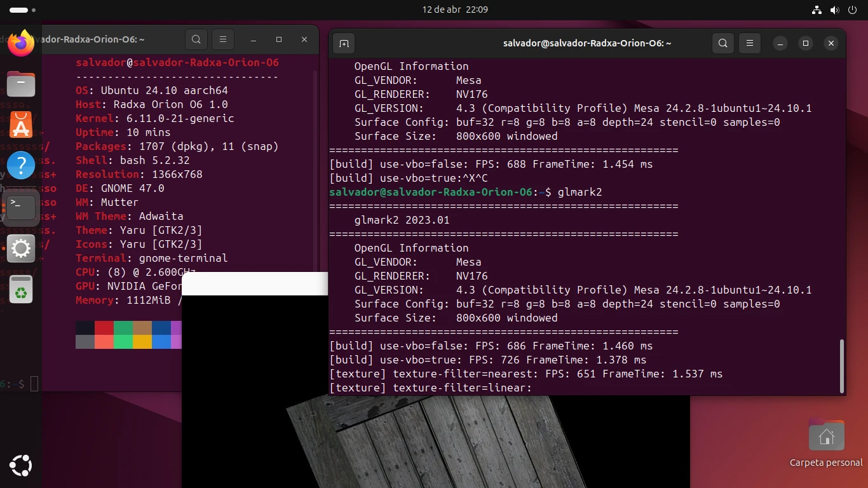Click front terminal title 'salvador@salvador-Radxa-Orion-O6: ~'
The height and width of the screenshot is (488, 868).
coord(587,43)
